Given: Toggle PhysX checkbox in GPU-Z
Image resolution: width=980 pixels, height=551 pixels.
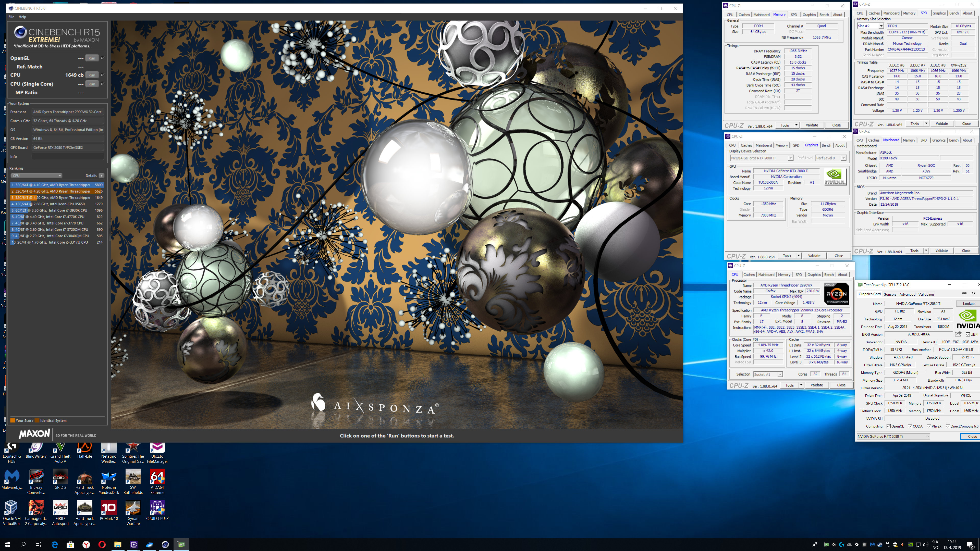Looking at the screenshot, I should coord(929,426).
